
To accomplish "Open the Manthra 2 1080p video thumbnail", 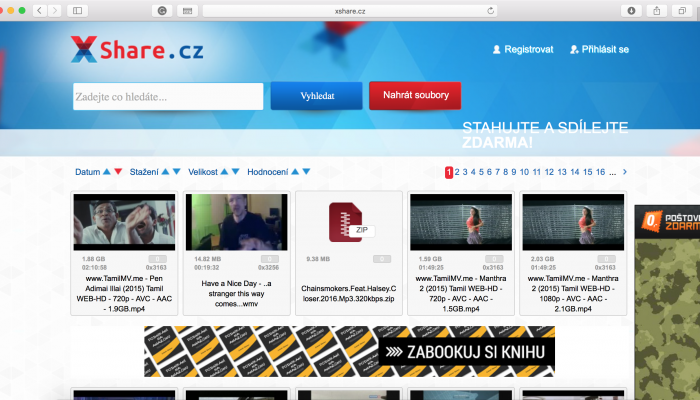I will point(573,222).
